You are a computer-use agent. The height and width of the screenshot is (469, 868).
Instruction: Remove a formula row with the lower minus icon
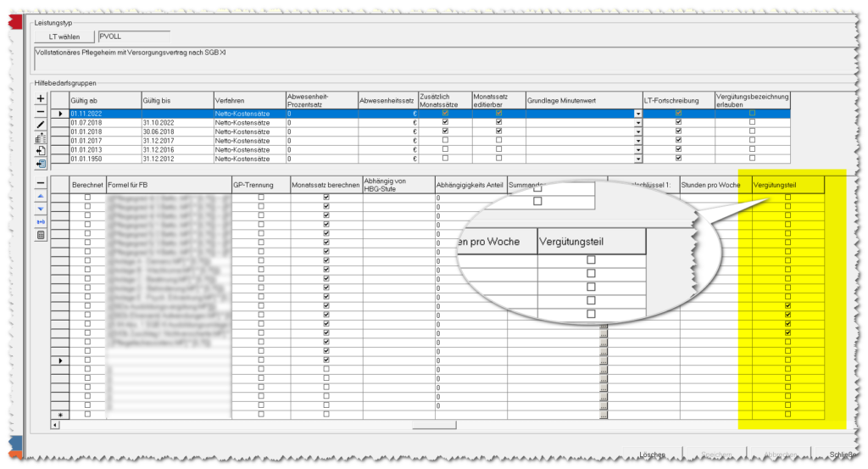41,182
